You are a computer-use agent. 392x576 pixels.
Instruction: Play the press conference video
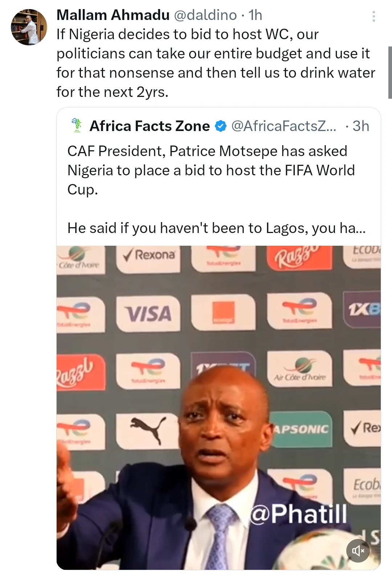219,407
